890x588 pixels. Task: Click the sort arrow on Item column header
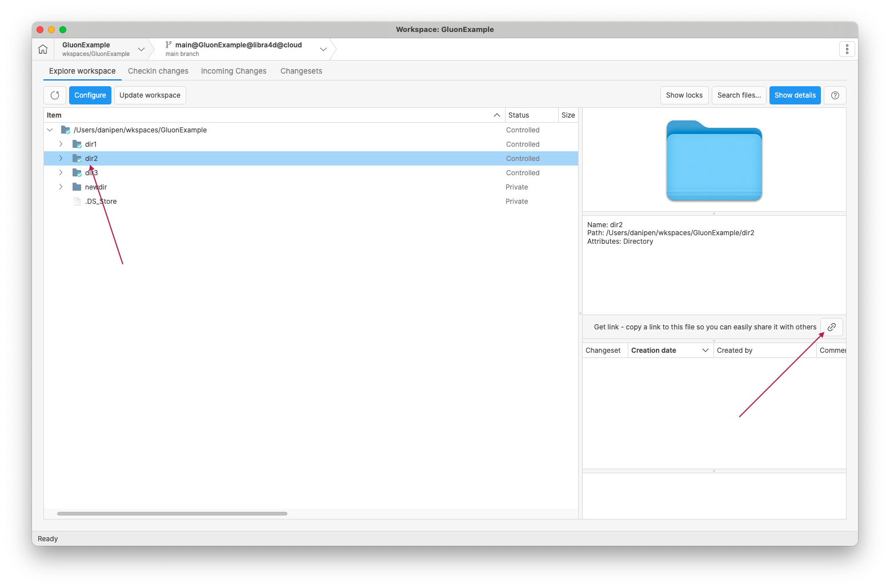(x=496, y=115)
